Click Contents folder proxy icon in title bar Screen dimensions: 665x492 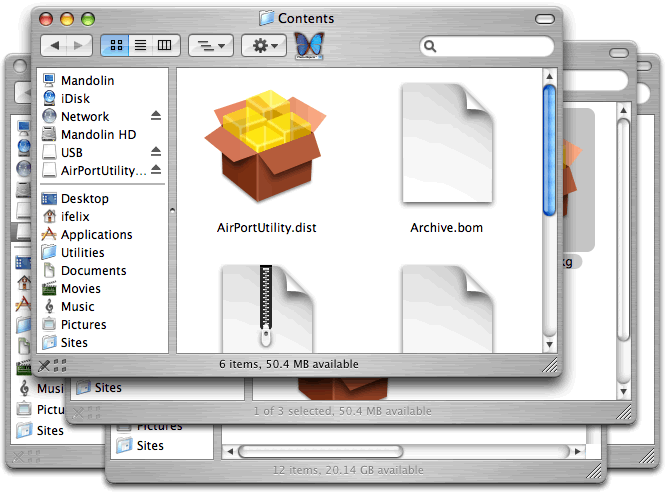pos(266,18)
